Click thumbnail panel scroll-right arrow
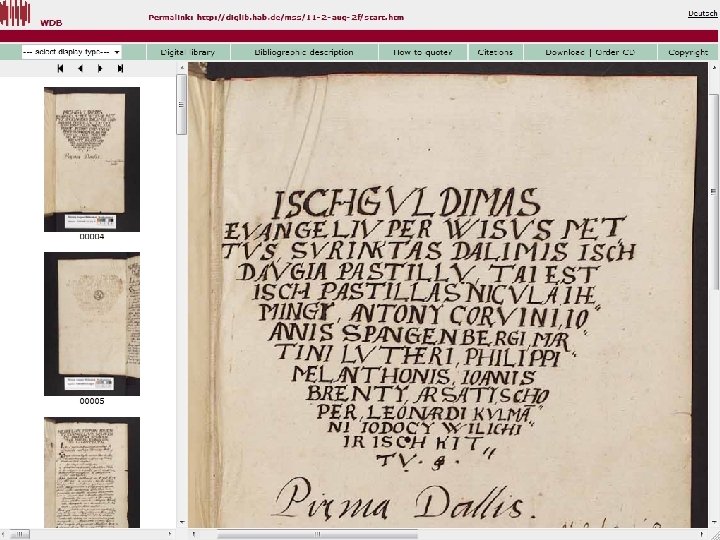The width and height of the screenshot is (720, 540). click(170, 534)
